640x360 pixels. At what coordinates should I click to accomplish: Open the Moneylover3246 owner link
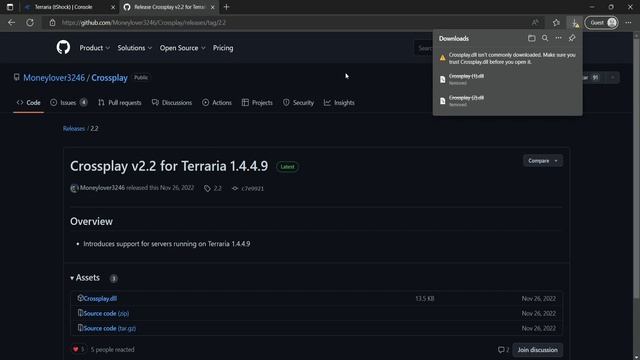point(54,78)
